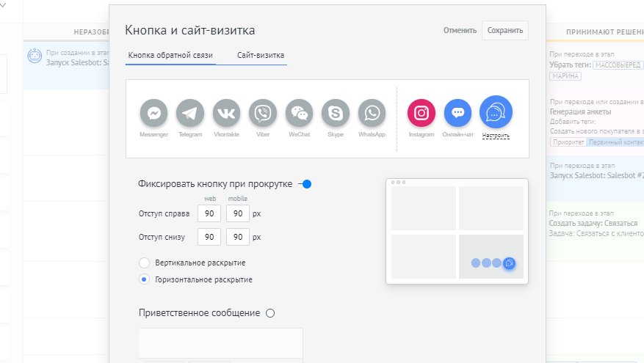Enable Приветственное сообщение toggle
644x363 pixels.
click(x=269, y=313)
